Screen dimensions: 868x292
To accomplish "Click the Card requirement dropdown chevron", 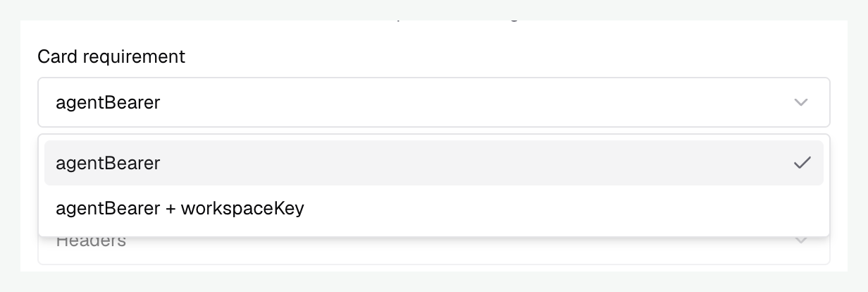I will coord(800,102).
